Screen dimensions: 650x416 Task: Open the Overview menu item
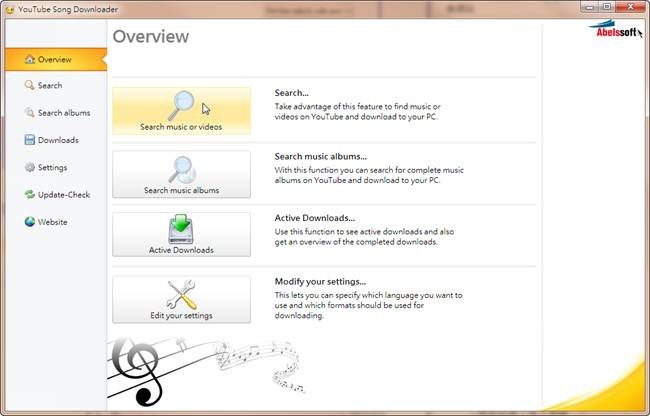tap(56, 59)
